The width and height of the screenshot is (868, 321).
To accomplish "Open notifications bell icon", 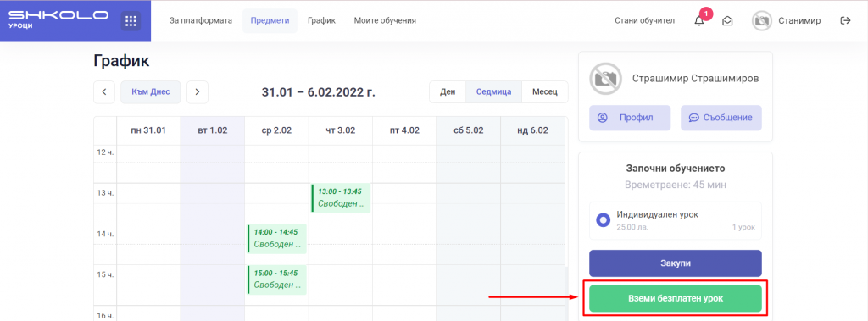I will click(x=699, y=21).
